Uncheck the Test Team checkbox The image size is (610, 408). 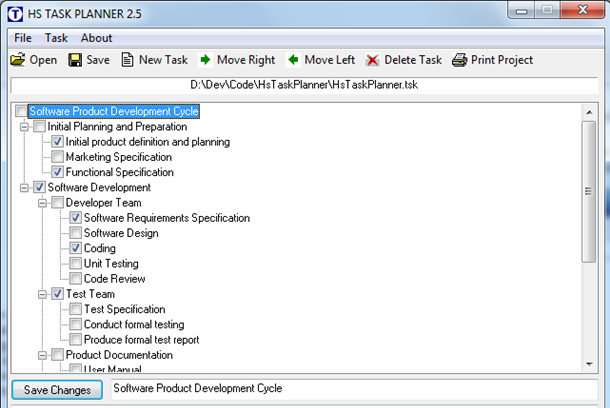[58, 294]
